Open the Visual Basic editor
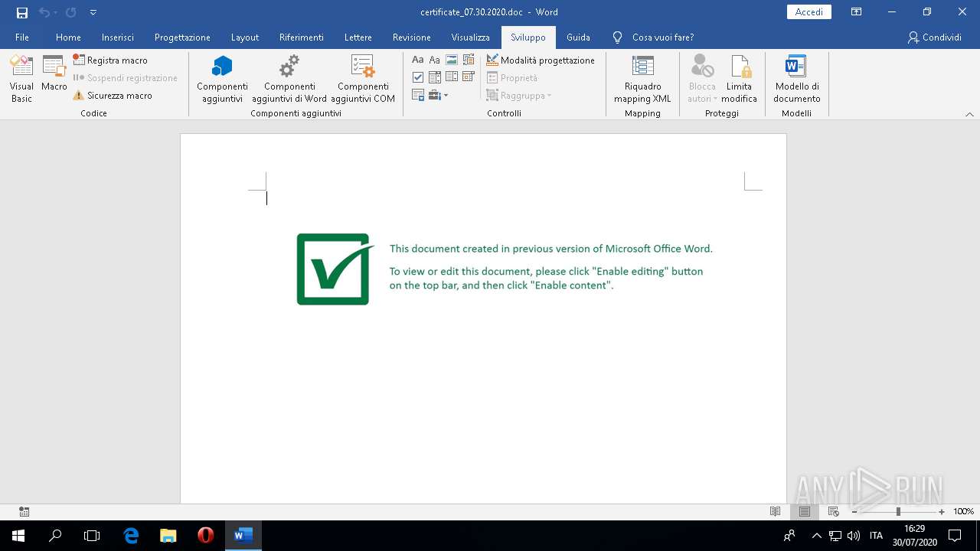The height and width of the screenshot is (551, 980). (21, 79)
